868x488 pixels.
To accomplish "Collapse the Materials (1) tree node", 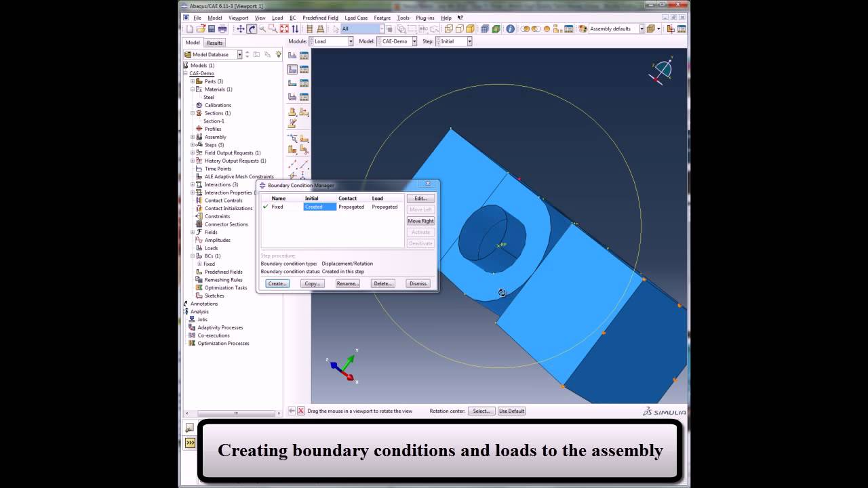I will [193, 89].
